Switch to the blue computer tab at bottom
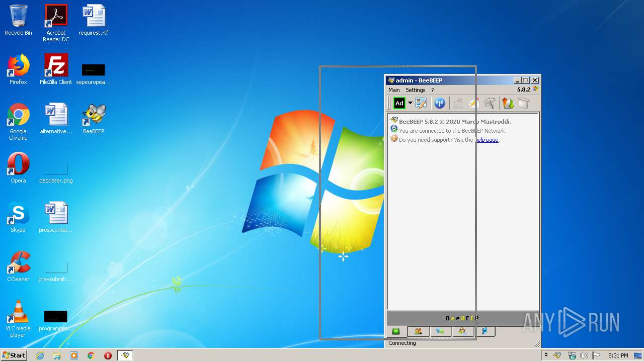Screen dimensions: 644x362 tap(485, 331)
